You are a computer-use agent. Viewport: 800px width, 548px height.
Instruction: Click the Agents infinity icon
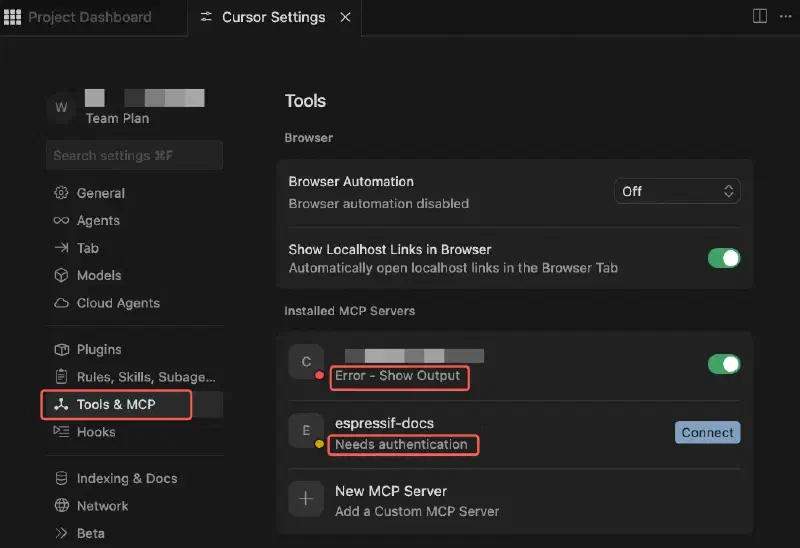pos(61,220)
